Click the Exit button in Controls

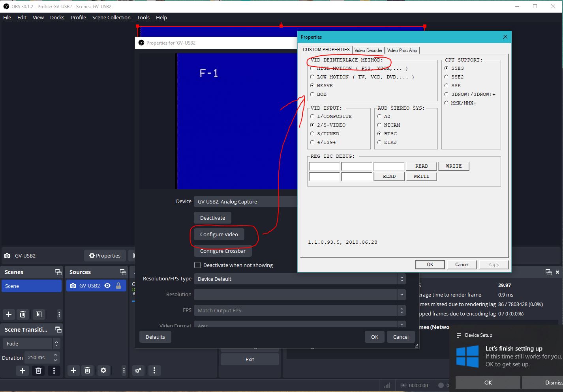250,359
